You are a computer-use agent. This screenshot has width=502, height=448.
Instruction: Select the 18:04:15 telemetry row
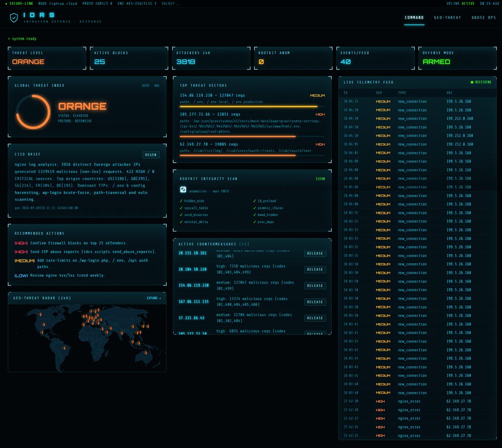[x=418, y=101]
